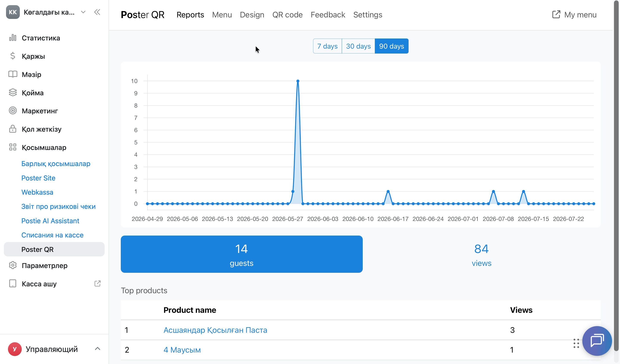Image resolution: width=620 pixels, height=364 pixels.
Task: Switch the chart range to 7 days
Action: 327,46
